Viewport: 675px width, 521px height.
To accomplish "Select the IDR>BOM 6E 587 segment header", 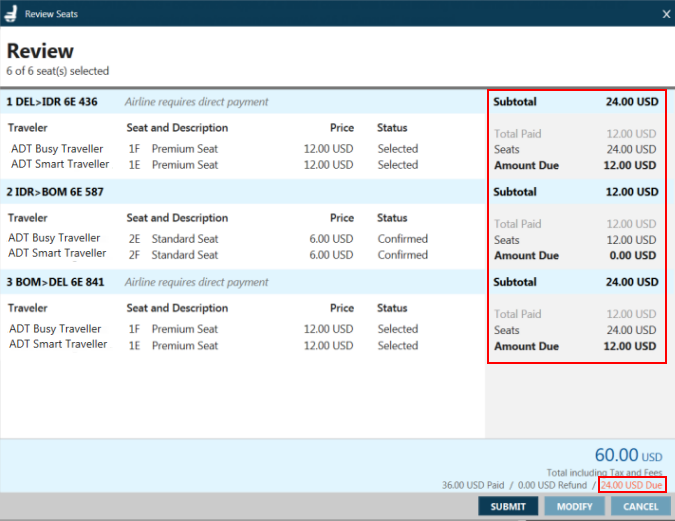I will (55, 192).
